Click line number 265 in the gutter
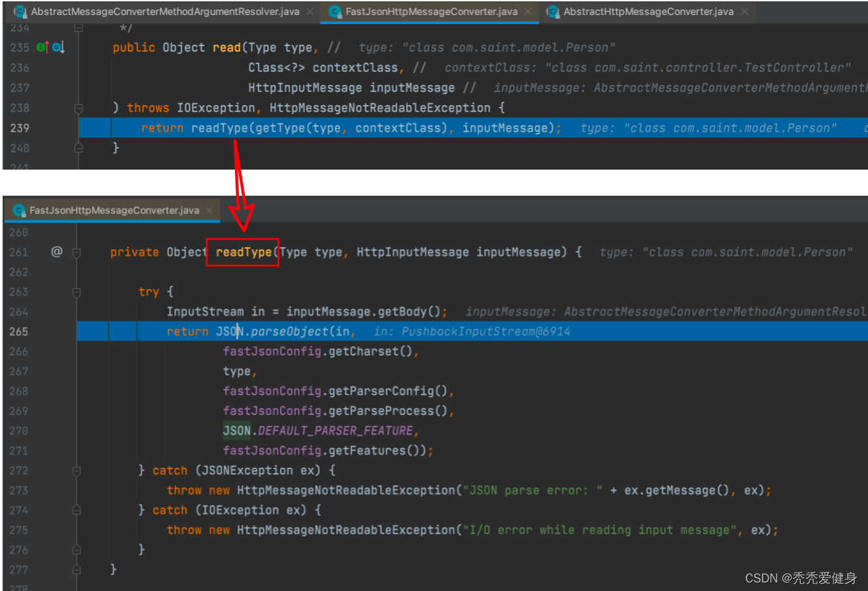The width and height of the screenshot is (868, 591). pos(19,331)
